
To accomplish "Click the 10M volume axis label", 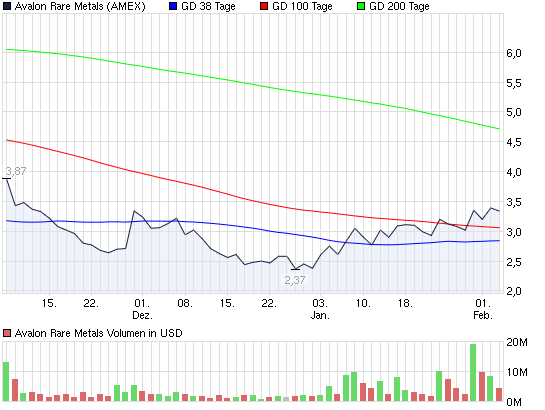I will (517, 372).
